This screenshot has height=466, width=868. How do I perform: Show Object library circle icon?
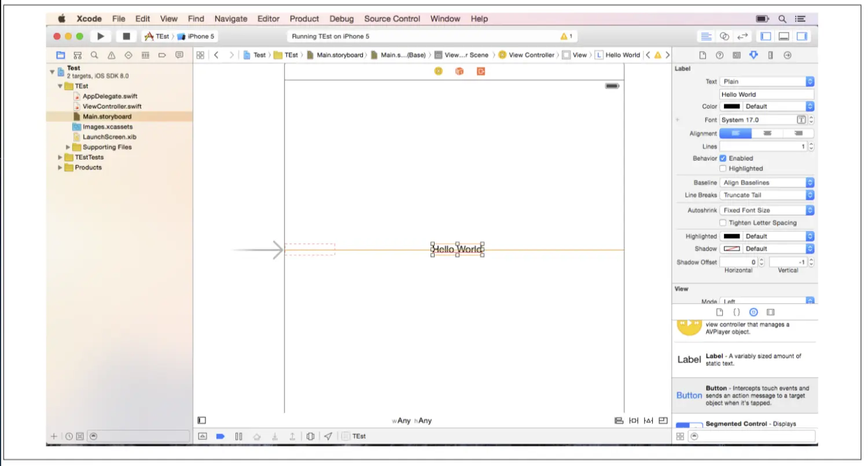(x=753, y=312)
